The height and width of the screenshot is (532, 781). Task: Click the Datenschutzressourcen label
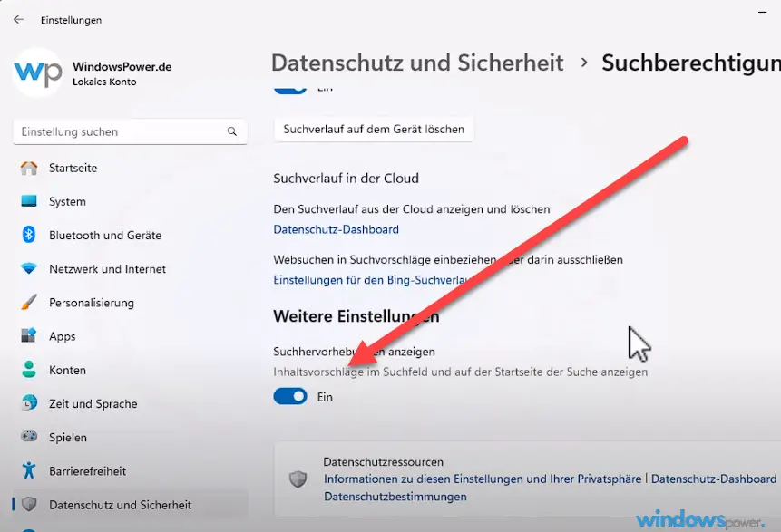click(383, 462)
